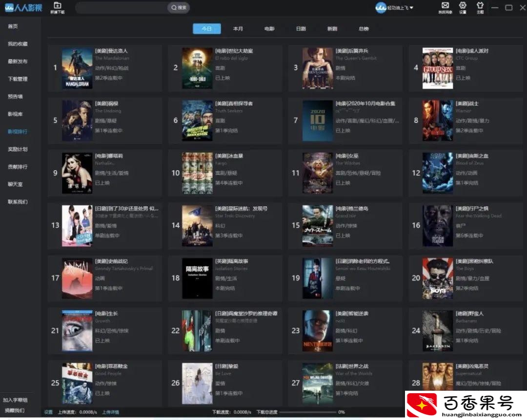Switch to the 日剧 tab
The height and width of the screenshot is (420, 527).
pos(301,29)
